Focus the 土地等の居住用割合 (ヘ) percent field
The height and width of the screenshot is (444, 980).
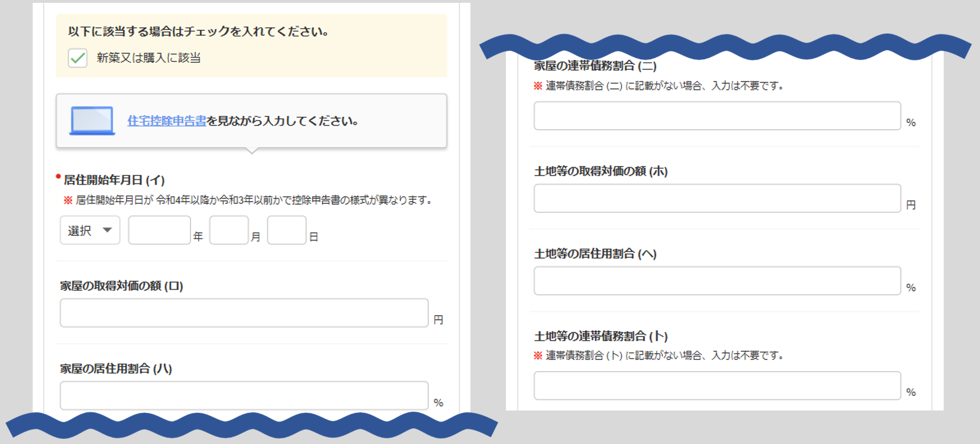[x=717, y=281]
